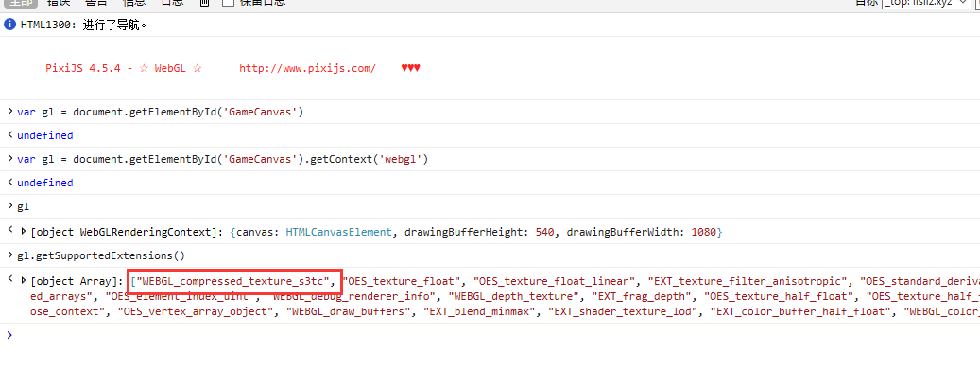
Task: Click the getElementById line without getContext
Action: tap(160, 112)
